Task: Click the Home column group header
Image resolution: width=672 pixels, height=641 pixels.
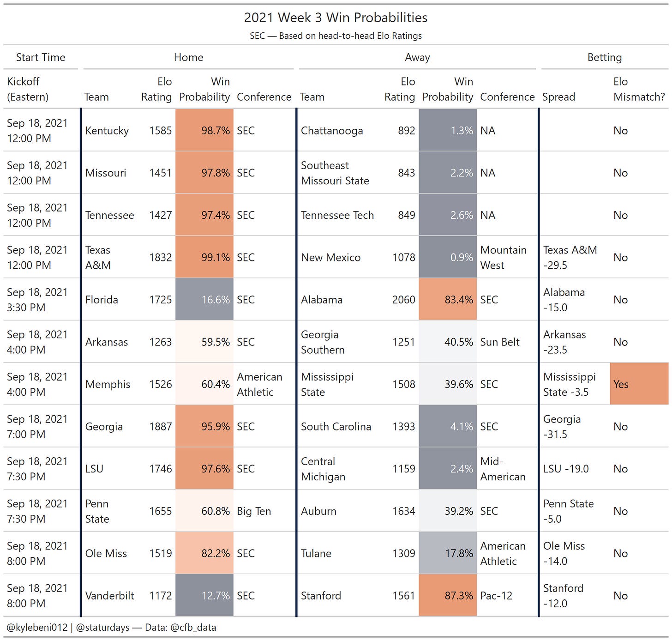Action: click(188, 57)
